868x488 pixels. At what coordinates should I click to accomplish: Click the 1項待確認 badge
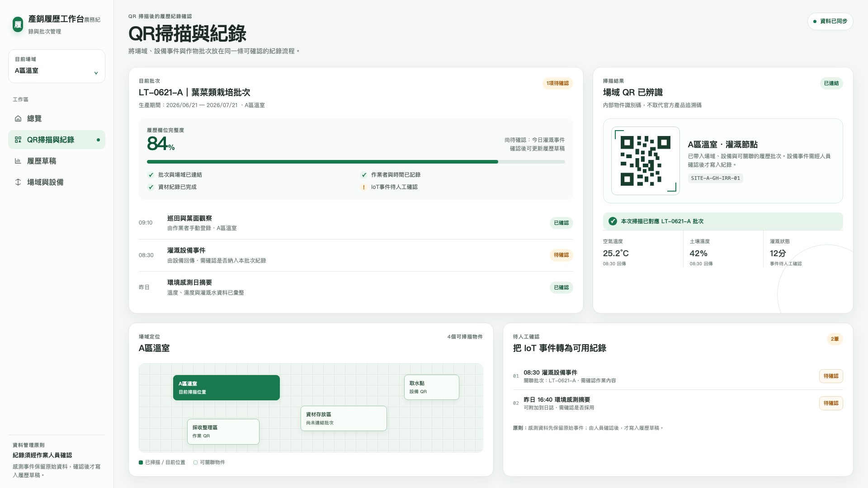point(557,83)
